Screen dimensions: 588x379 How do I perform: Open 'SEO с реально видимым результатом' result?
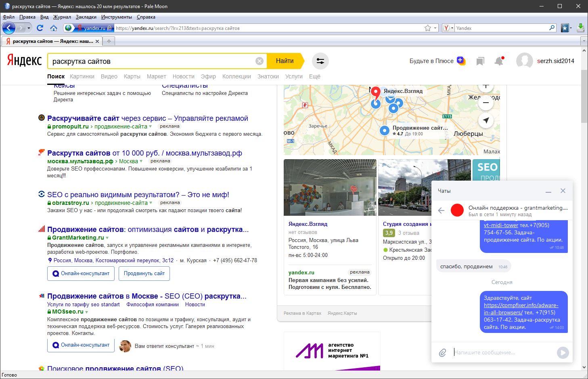pos(138,195)
